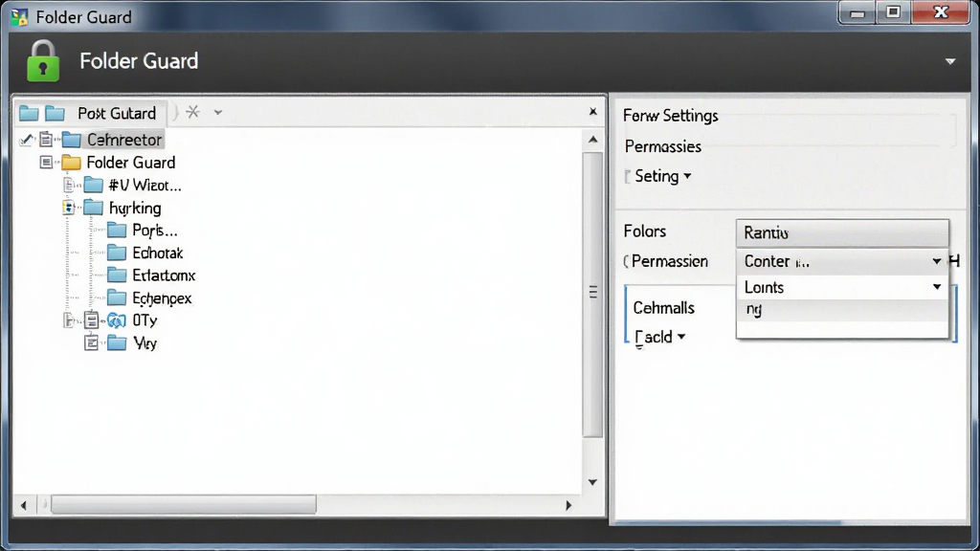Click the first folder icon in Post Guard tab
The width and height of the screenshot is (980, 551).
tap(29, 113)
